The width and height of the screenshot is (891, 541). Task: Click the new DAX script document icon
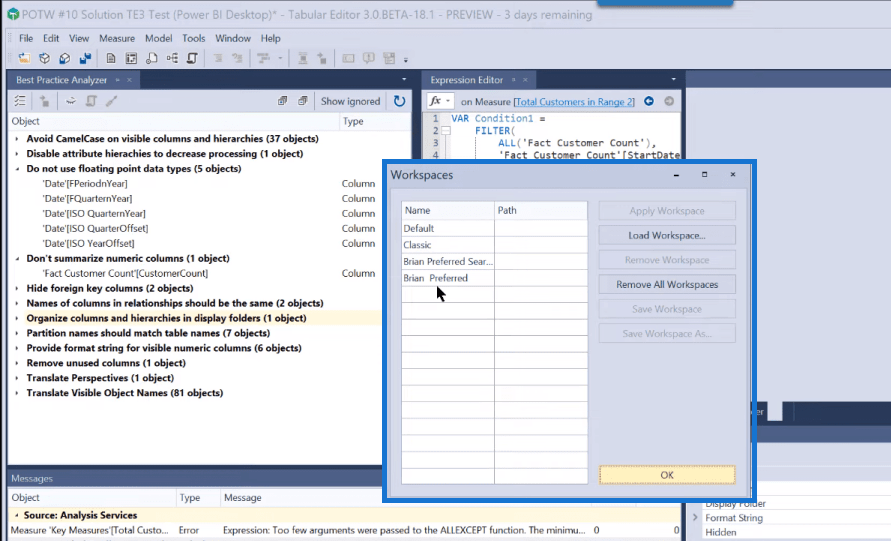coord(111,58)
